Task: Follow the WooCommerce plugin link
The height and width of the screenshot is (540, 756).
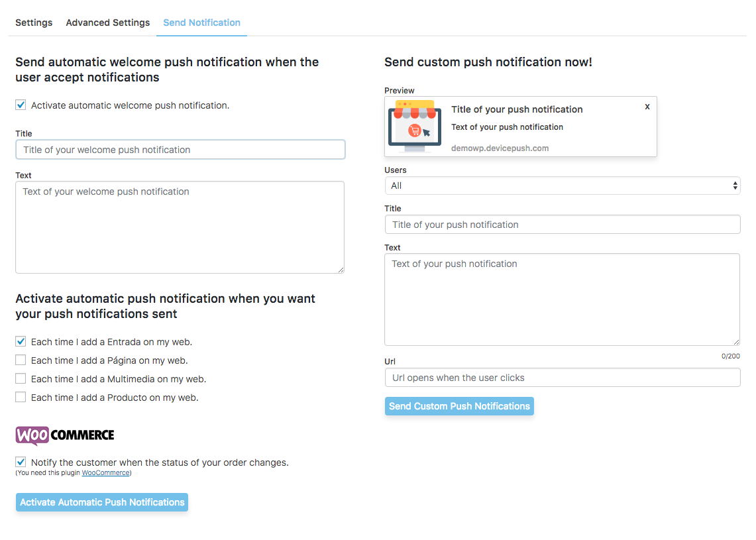Action: pyautogui.click(x=105, y=473)
